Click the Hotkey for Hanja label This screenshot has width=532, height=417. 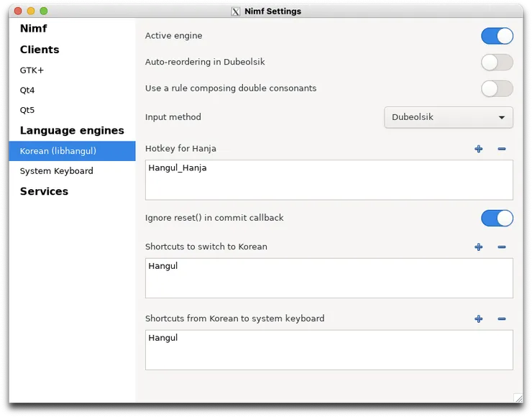[x=180, y=149]
